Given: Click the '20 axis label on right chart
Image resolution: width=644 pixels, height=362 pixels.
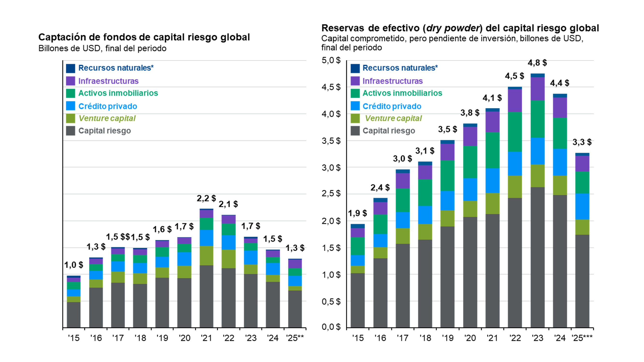Looking at the screenshot, I should [470, 338].
